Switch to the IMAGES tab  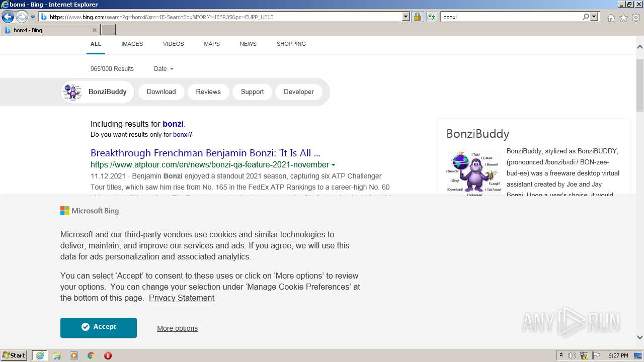pos(132,44)
